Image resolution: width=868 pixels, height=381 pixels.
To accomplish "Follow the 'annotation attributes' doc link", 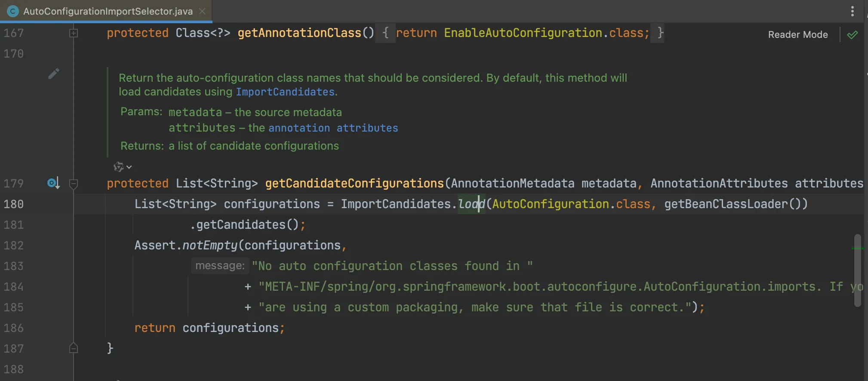I will (333, 128).
